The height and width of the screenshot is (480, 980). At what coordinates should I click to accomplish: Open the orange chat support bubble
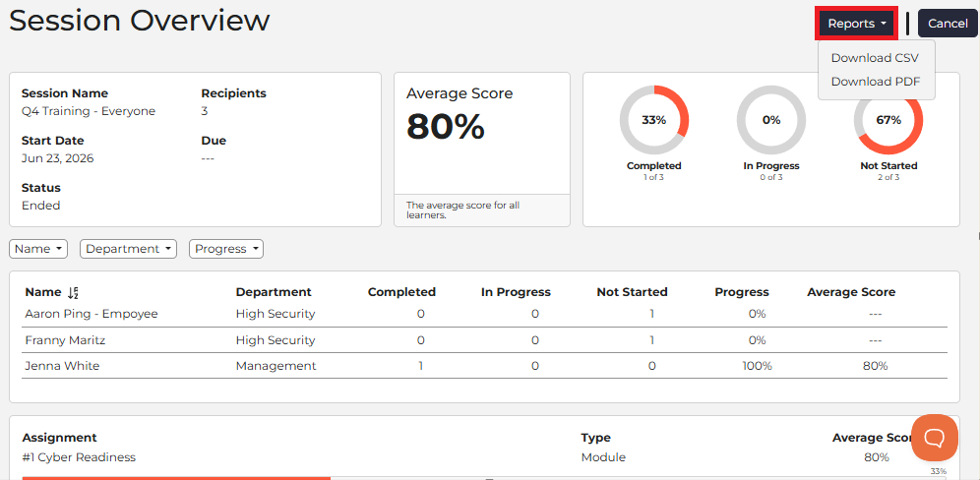point(935,438)
